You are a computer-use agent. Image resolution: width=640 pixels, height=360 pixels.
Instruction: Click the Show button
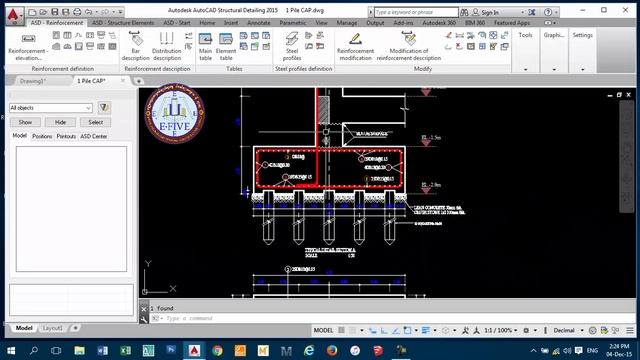25,122
